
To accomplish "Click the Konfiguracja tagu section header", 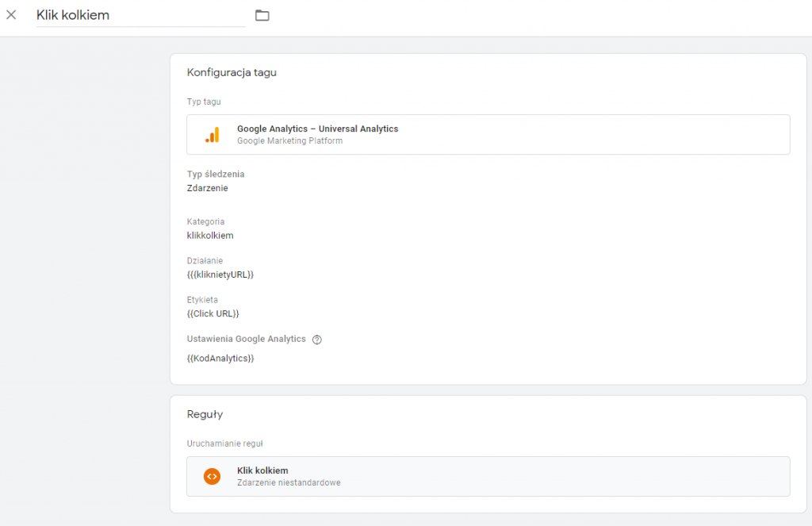I will pyautogui.click(x=232, y=72).
